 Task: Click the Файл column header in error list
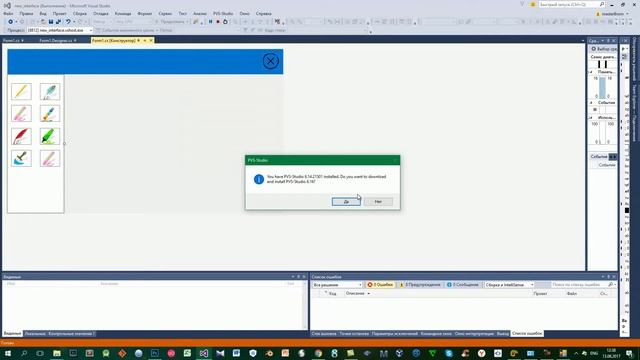pyautogui.click(x=572, y=293)
